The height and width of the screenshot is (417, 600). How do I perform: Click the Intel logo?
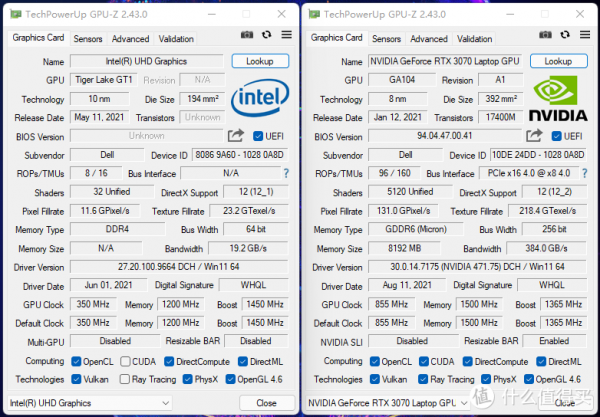coord(260,97)
